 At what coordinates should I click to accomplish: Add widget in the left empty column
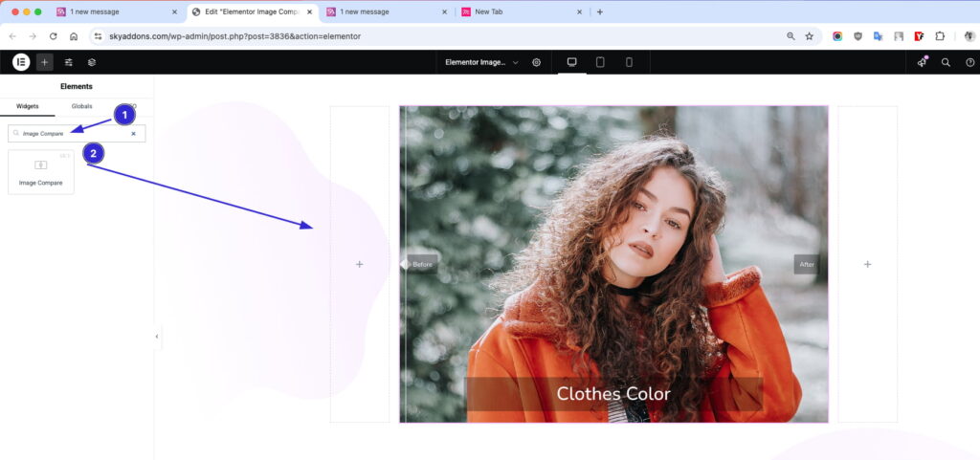click(x=360, y=265)
